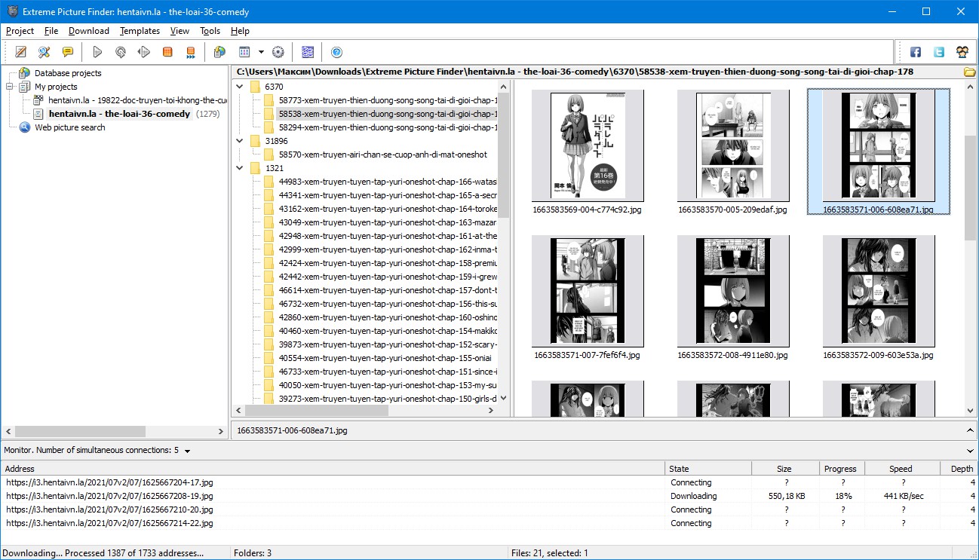
Task: Open project properties wrench-and-screwdriver icon
Action: (x=44, y=52)
